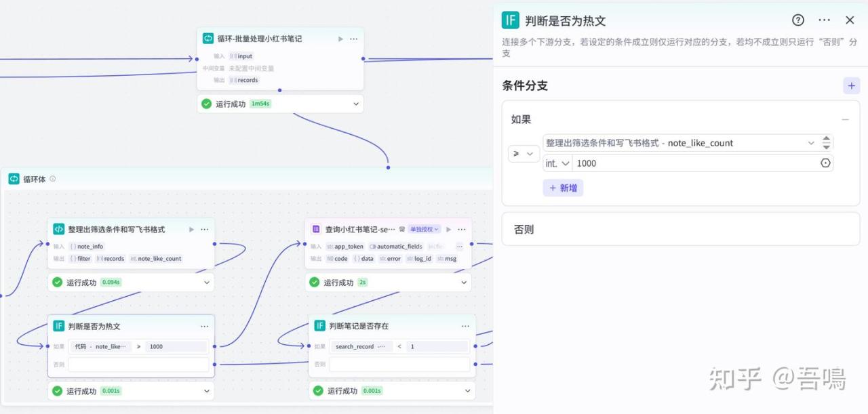The width and height of the screenshot is (868, 414).
Task: Select the 否则 branch section
Action: (x=680, y=229)
